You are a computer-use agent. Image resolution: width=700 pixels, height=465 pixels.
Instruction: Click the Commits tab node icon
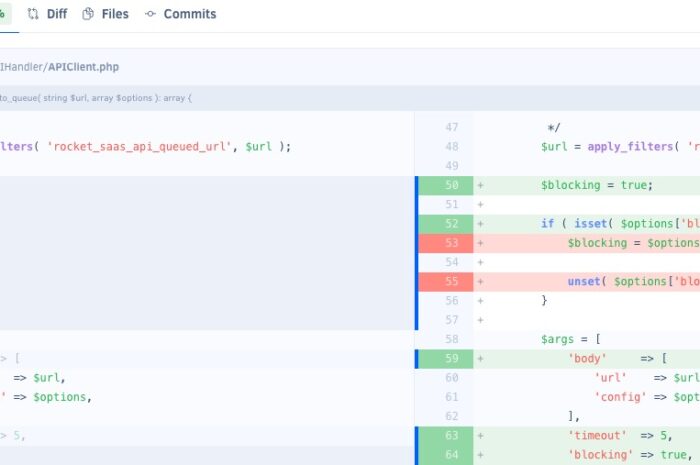pos(151,14)
